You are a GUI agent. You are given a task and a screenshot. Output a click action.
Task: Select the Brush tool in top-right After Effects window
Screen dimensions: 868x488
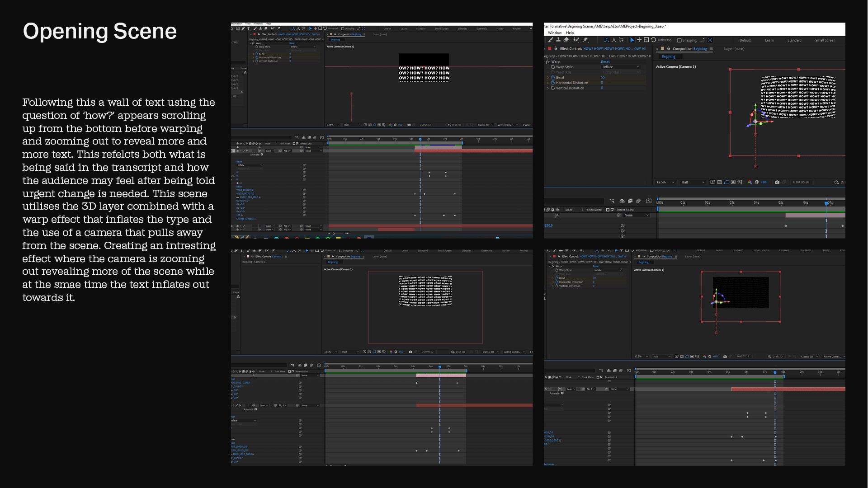tap(551, 40)
